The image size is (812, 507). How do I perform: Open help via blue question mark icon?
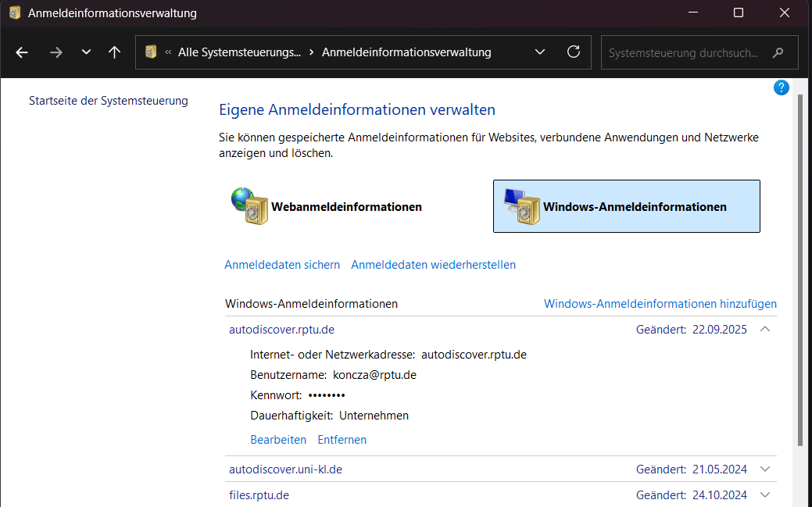coord(781,87)
